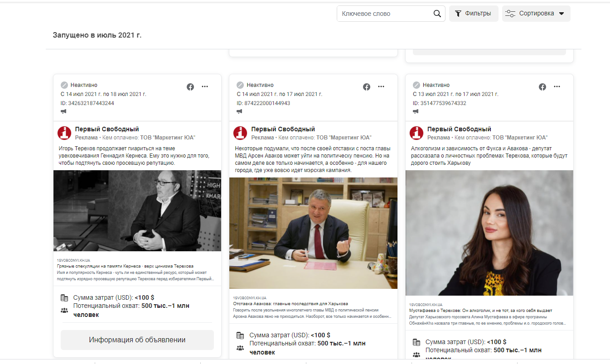Click Facebook platform icon on first ad card

(x=190, y=87)
